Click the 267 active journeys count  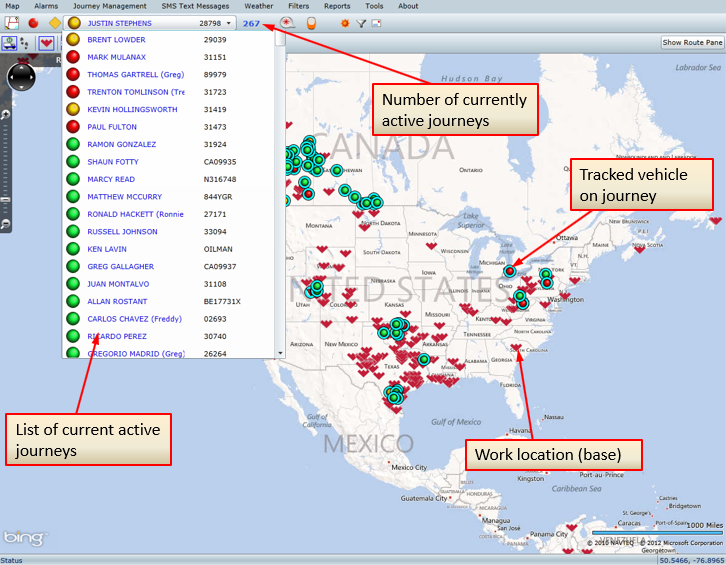251,22
